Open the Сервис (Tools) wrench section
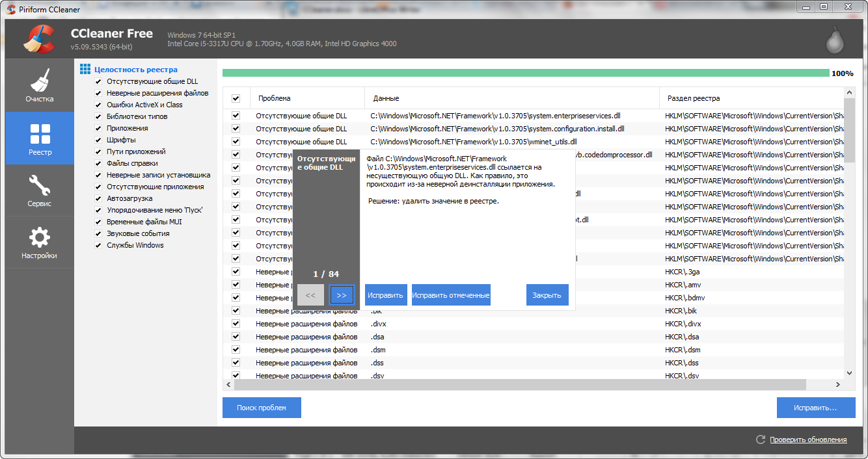The height and width of the screenshot is (459, 868). [40, 190]
